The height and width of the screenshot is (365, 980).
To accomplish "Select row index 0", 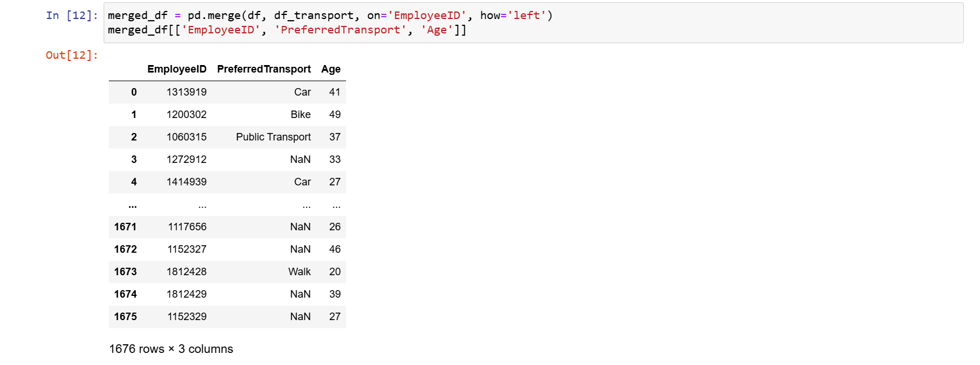I will pyautogui.click(x=134, y=92).
